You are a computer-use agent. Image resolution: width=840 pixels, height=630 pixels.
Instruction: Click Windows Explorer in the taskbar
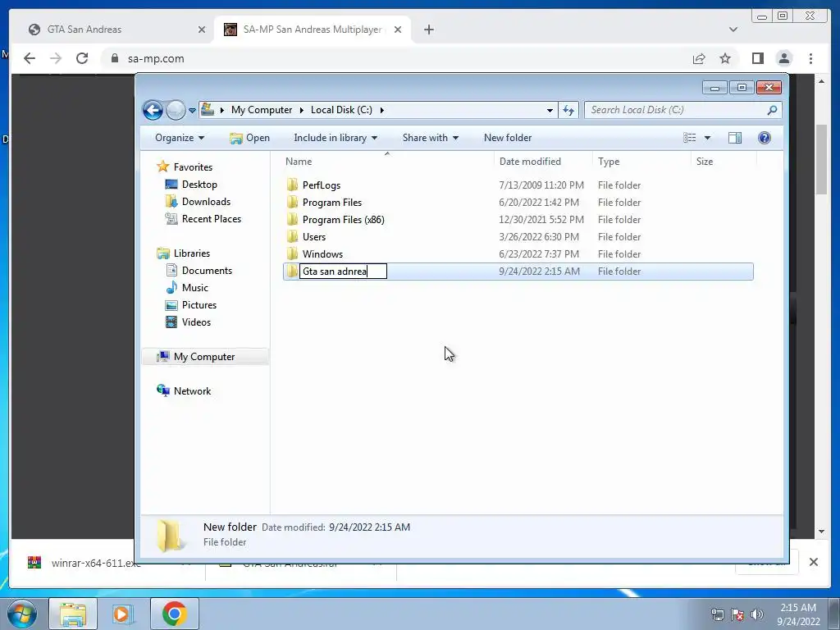(73, 614)
